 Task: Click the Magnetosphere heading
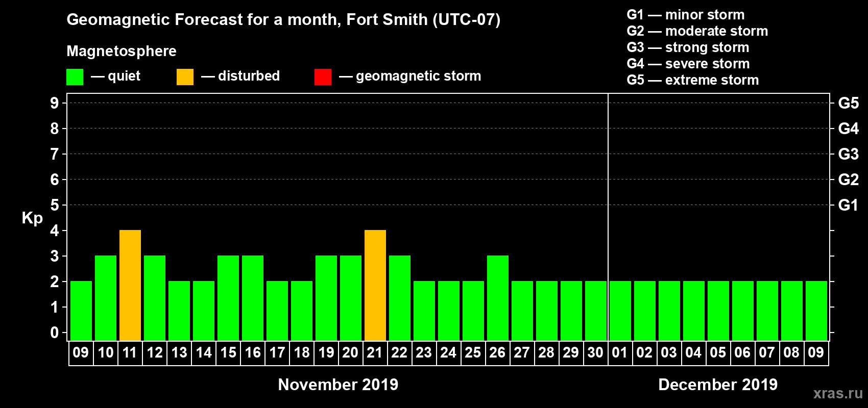[x=122, y=51]
